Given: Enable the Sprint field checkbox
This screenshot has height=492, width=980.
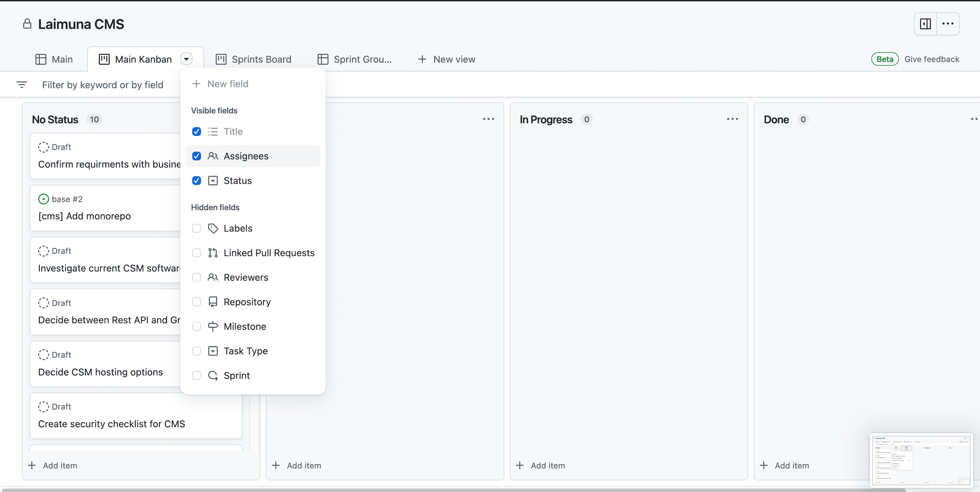Looking at the screenshot, I should tap(197, 376).
